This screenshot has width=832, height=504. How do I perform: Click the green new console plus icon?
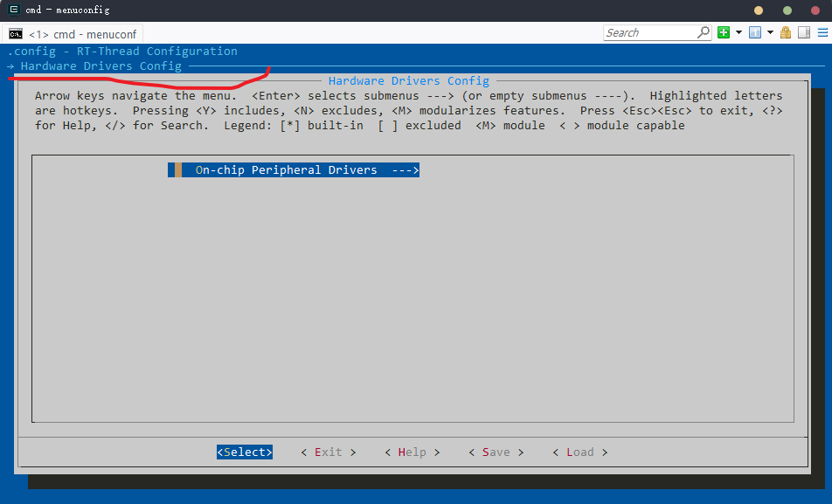tap(724, 32)
